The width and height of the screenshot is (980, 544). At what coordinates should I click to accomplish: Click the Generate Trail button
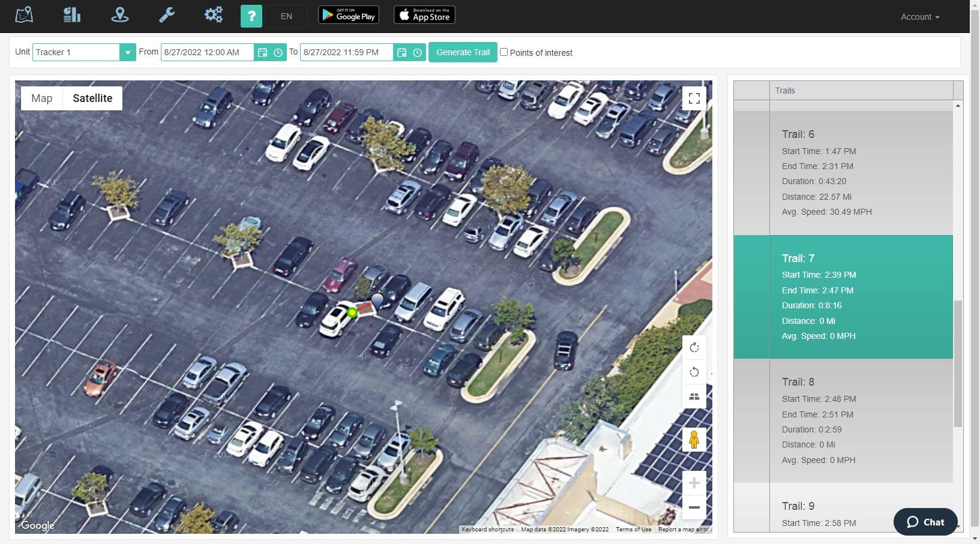[463, 52]
